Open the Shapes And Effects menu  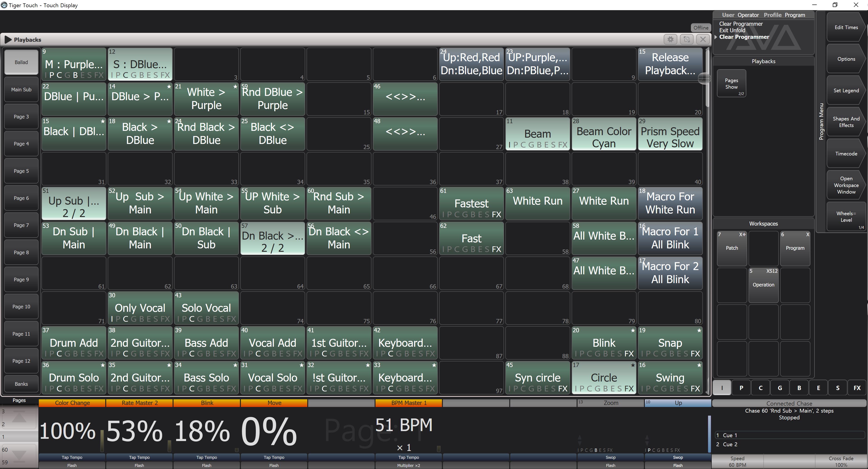[x=846, y=122]
